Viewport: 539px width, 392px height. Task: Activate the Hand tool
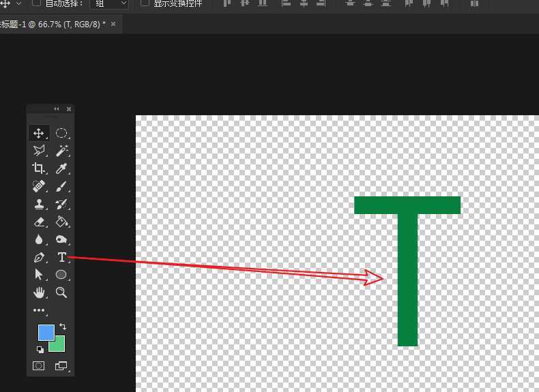(x=38, y=292)
